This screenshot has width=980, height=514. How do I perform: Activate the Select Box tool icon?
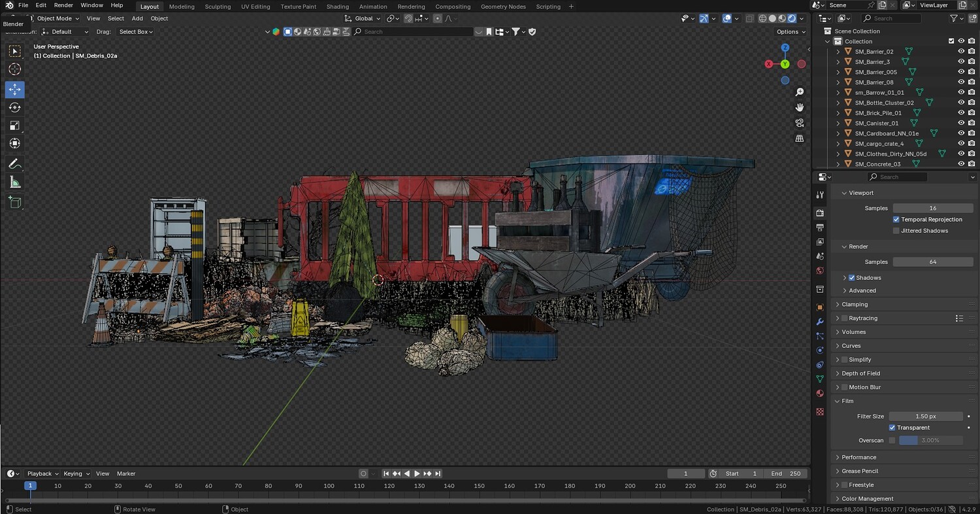15,51
